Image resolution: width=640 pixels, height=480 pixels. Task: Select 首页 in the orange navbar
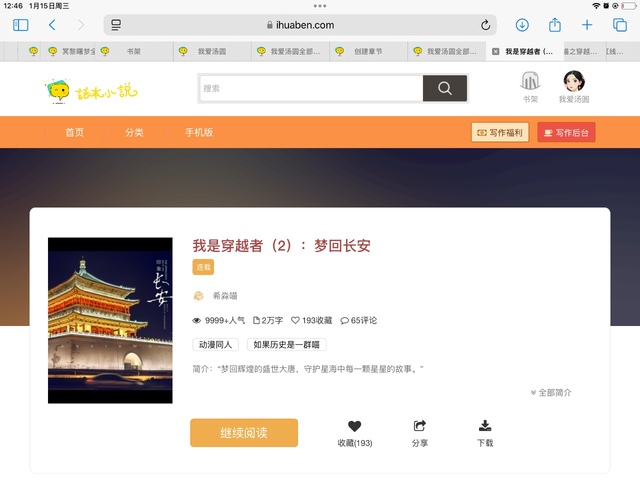click(x=75, y=132)
